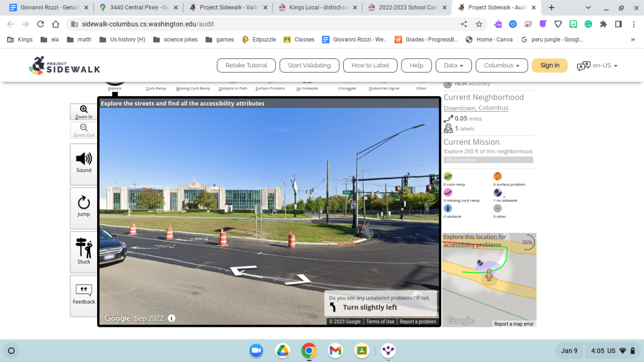Open the games bookmark folder
644x362 pixels.
[219, 39]
